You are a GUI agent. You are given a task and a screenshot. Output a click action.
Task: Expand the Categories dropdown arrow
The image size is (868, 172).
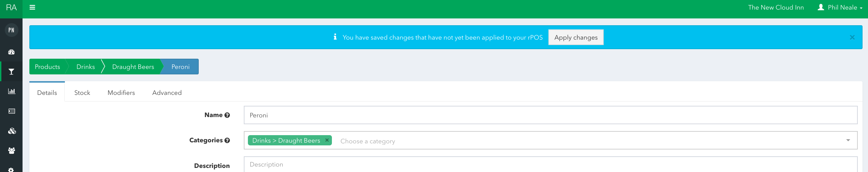pyautogui.click(x=848, y=140)
